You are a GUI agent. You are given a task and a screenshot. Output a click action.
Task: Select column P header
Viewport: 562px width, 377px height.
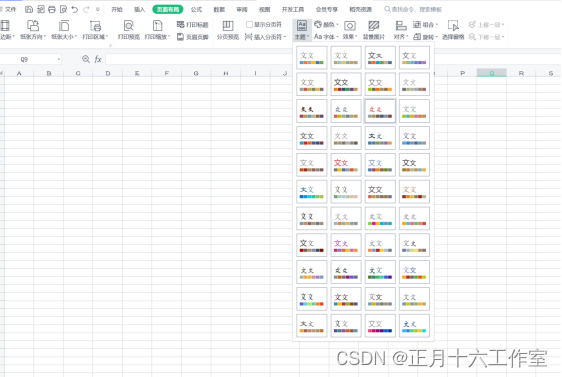tap(462, 73)
